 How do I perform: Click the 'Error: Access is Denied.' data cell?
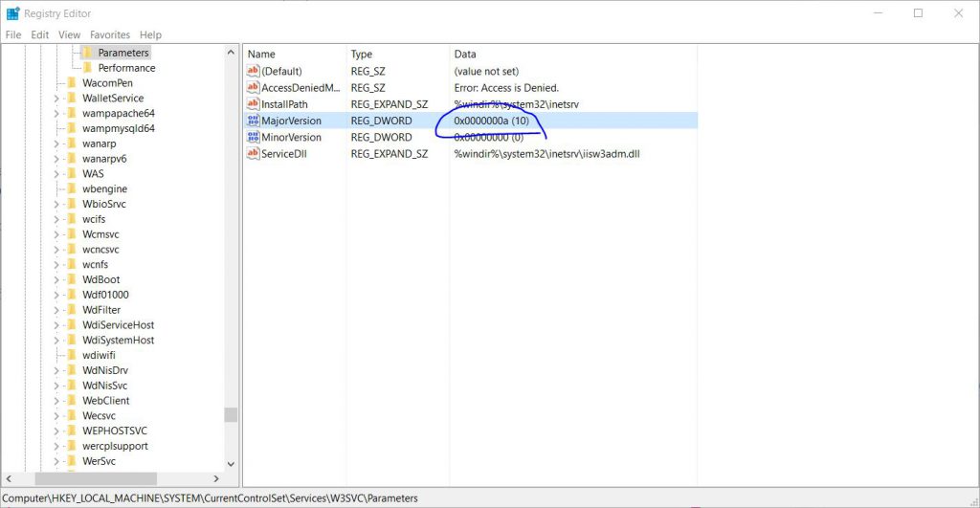point(506,87)
